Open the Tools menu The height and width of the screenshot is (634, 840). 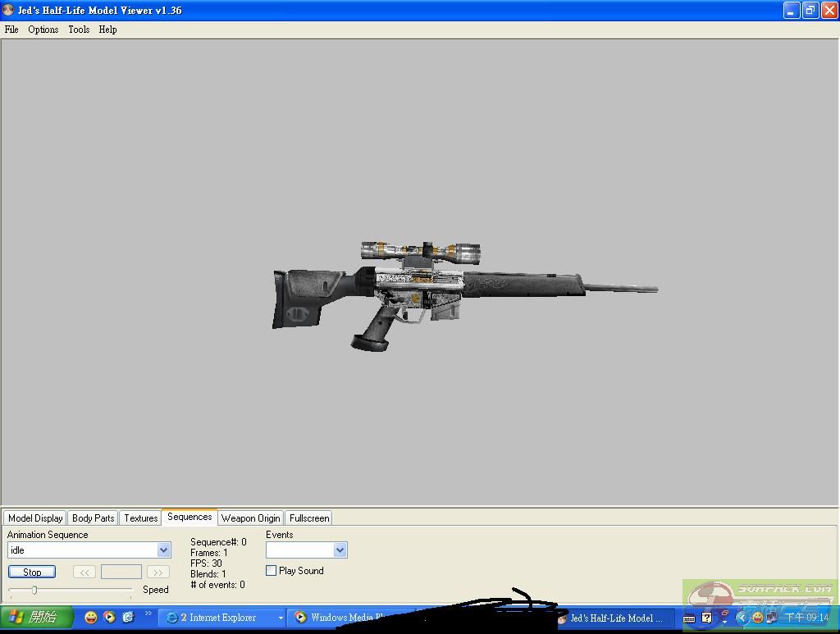[79, 30]
